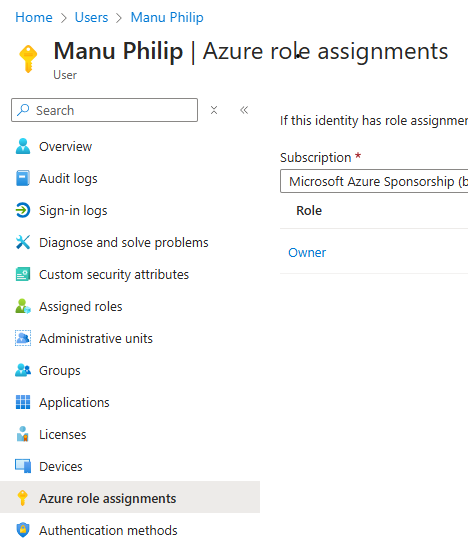The height and width of the screenshot is (552, 468).
Task: Open the Owner role link
Action: pos(307,252)
